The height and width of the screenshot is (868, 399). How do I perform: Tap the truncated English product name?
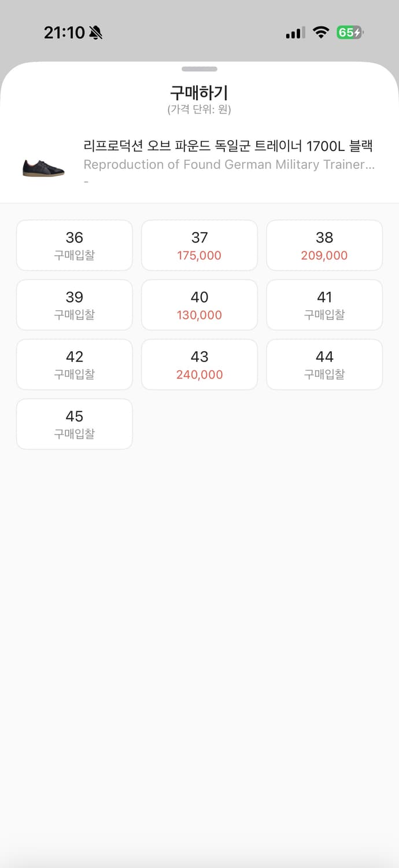[230, 165]
